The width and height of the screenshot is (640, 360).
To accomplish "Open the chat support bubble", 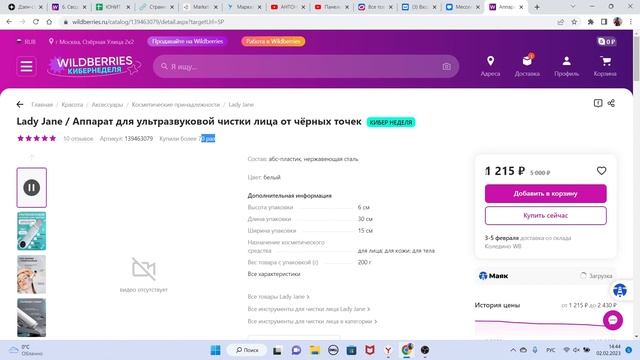I will (x=613, y=320).
